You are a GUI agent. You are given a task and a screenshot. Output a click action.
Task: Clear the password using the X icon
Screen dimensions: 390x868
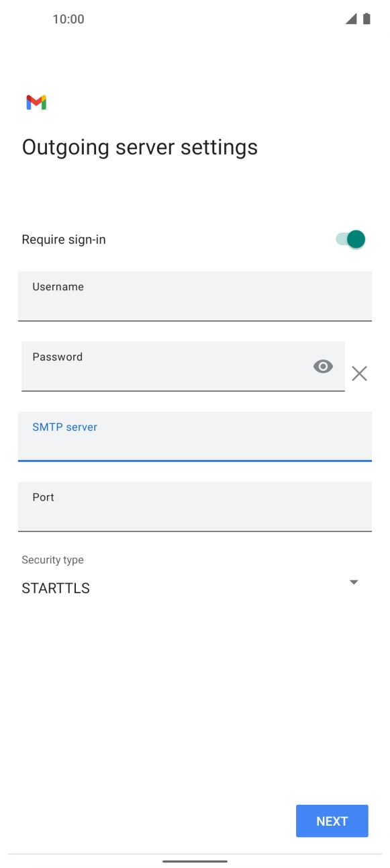[x=359, y=373]
